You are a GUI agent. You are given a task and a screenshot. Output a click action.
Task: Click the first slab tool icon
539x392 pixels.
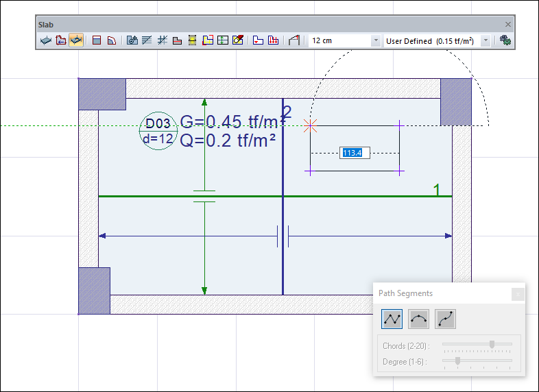point(46,40)
